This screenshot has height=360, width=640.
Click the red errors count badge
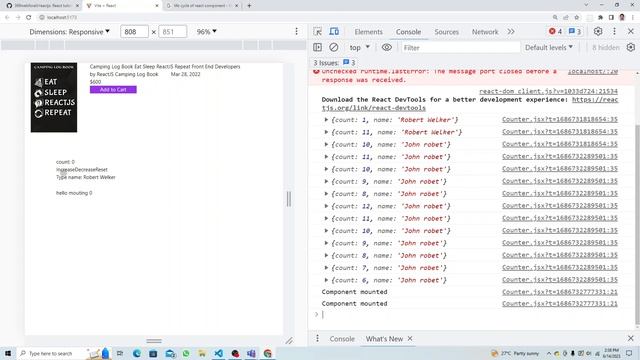click(x=555, y=31)
